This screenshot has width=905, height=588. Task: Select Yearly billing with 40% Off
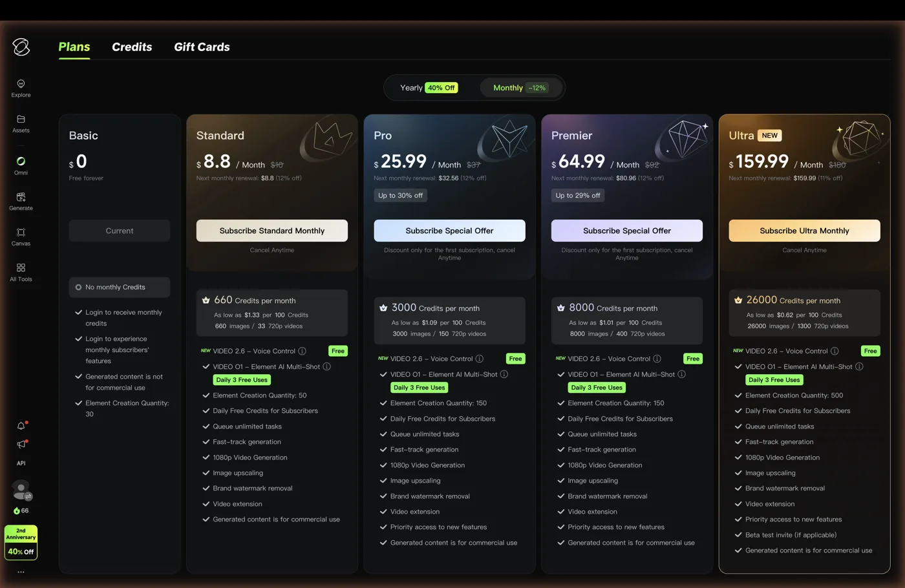point(429,88)
